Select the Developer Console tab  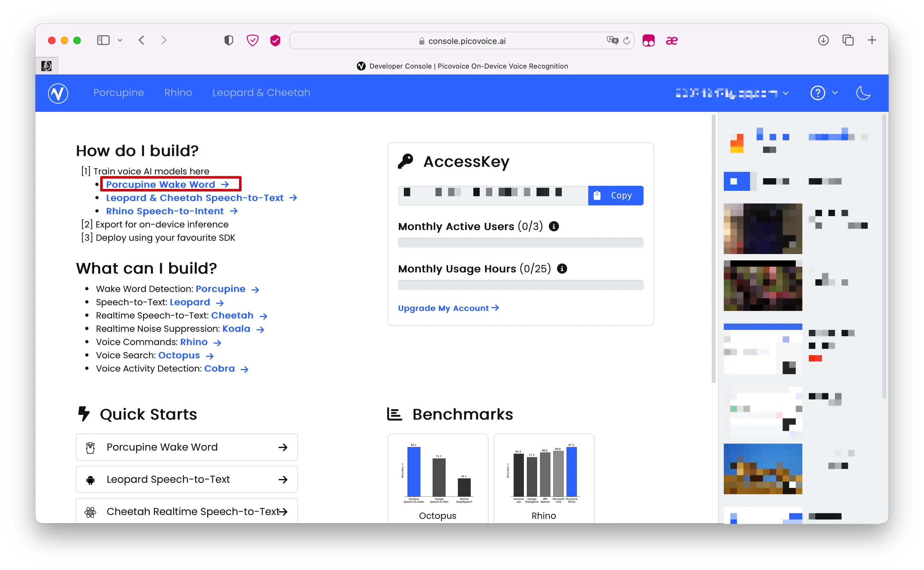pos(463,66)
